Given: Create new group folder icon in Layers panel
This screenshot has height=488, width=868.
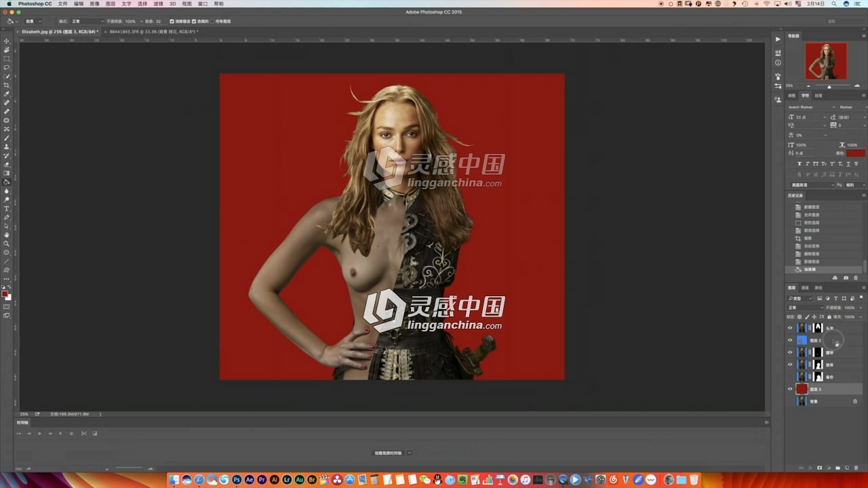Looking at the screenshot, I should 837,468.
